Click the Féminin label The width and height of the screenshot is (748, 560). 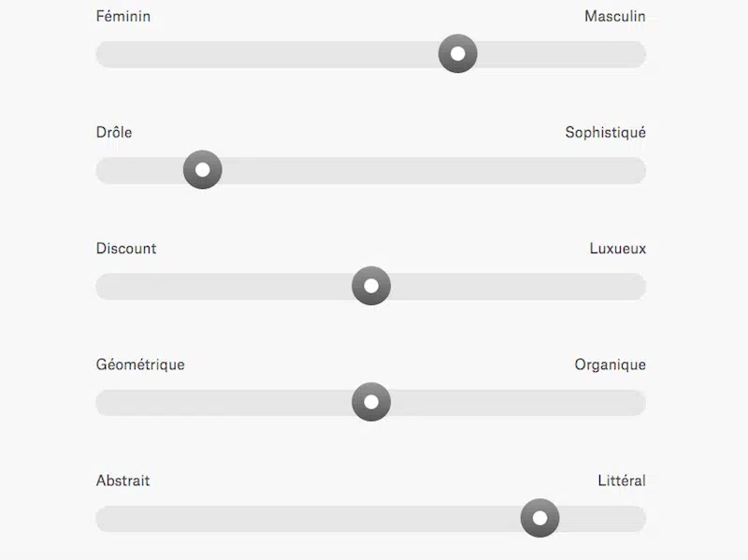[123, 17]
